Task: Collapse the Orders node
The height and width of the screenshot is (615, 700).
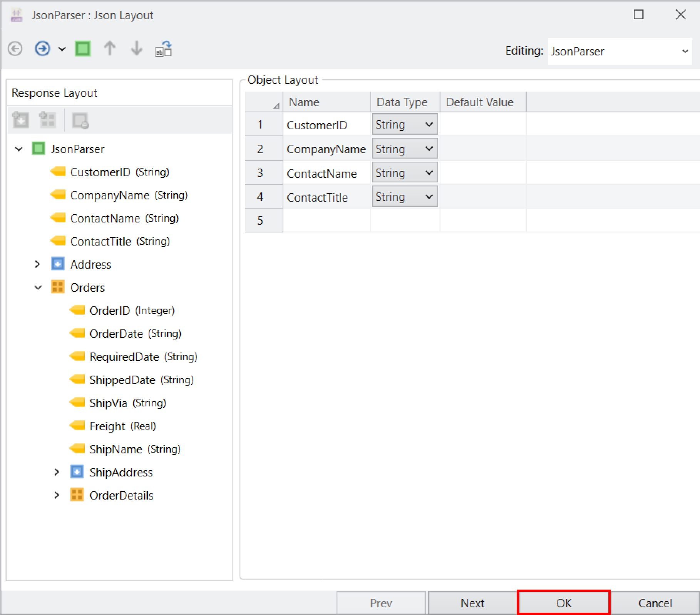Action: [x=38, y=287]
